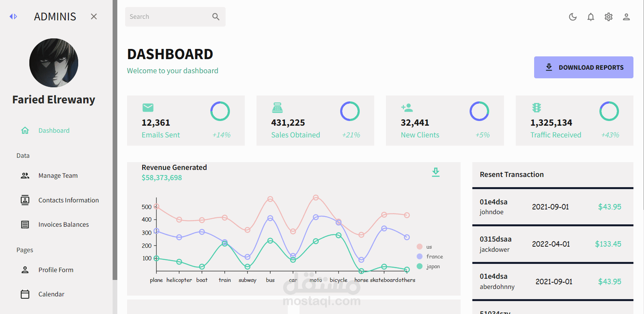Image resolution: width=644 pixels, height=314 pixels.
Task: Click the Emails Sent envelope icon
Action: (x=148, y=108)
